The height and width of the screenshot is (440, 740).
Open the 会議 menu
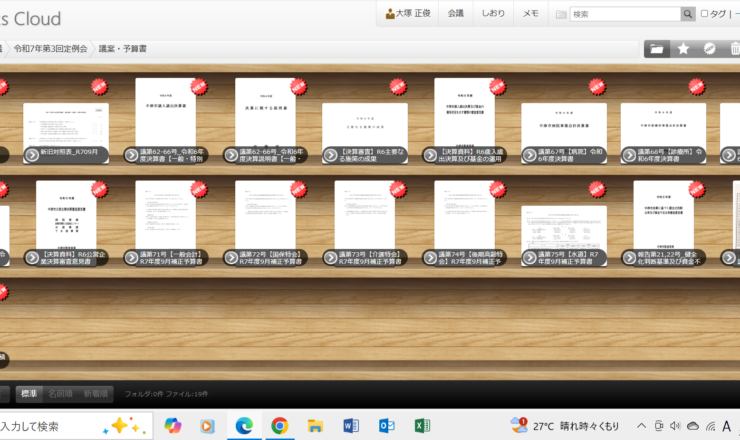(x=456, y=14)
